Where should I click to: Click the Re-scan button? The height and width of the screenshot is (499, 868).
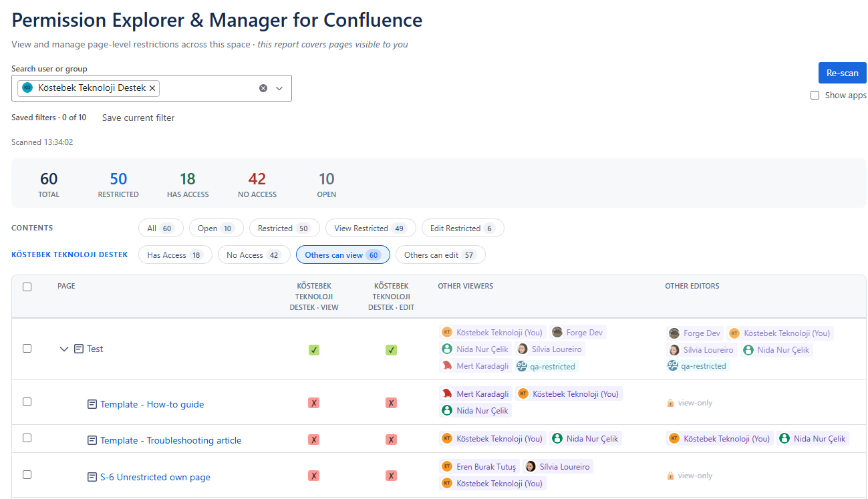tap(842, 73)
